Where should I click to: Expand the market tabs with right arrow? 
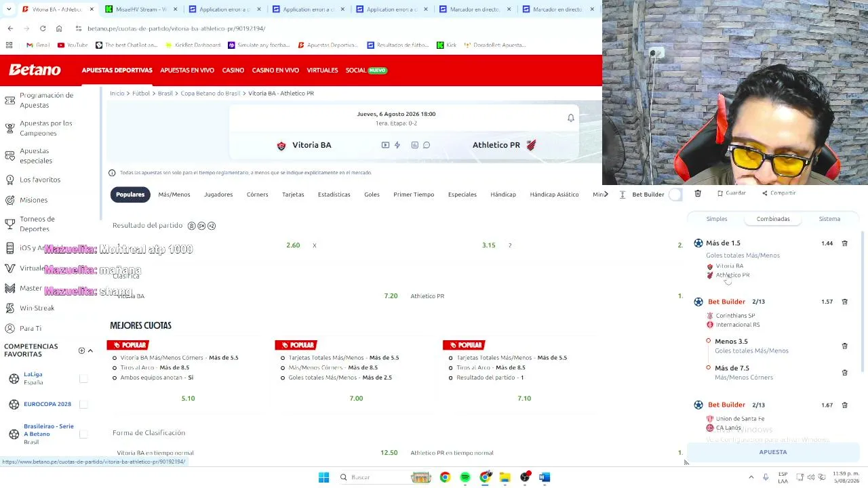coord(606,195)
